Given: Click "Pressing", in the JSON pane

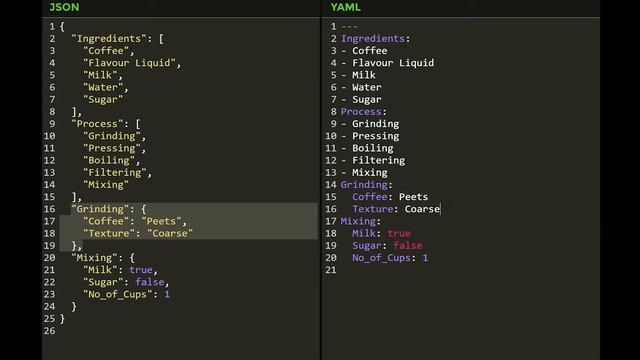Looking at the screenshot, I should click(x=114, y=149).
